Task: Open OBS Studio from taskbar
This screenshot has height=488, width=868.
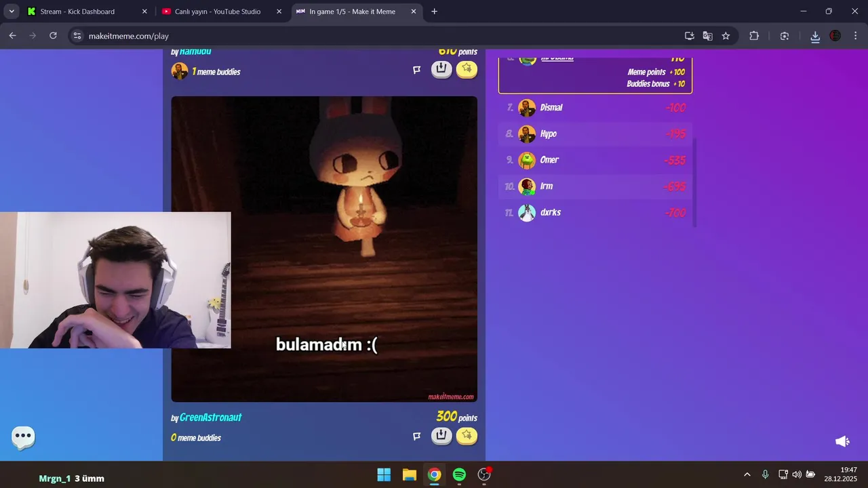Action: tap(484, 474)
